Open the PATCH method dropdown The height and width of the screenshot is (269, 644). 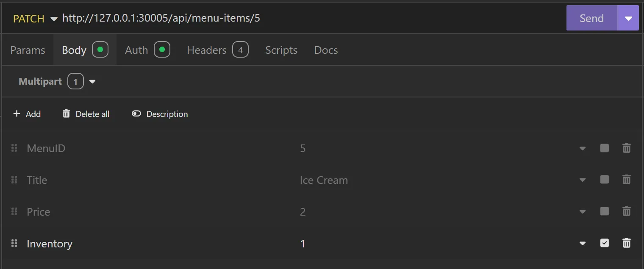53,19
